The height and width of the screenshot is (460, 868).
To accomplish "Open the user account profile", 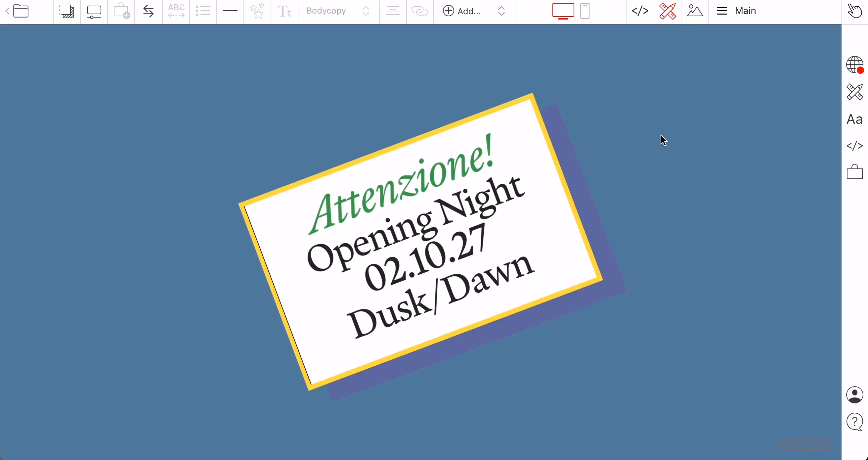I will tap(854, 394).
